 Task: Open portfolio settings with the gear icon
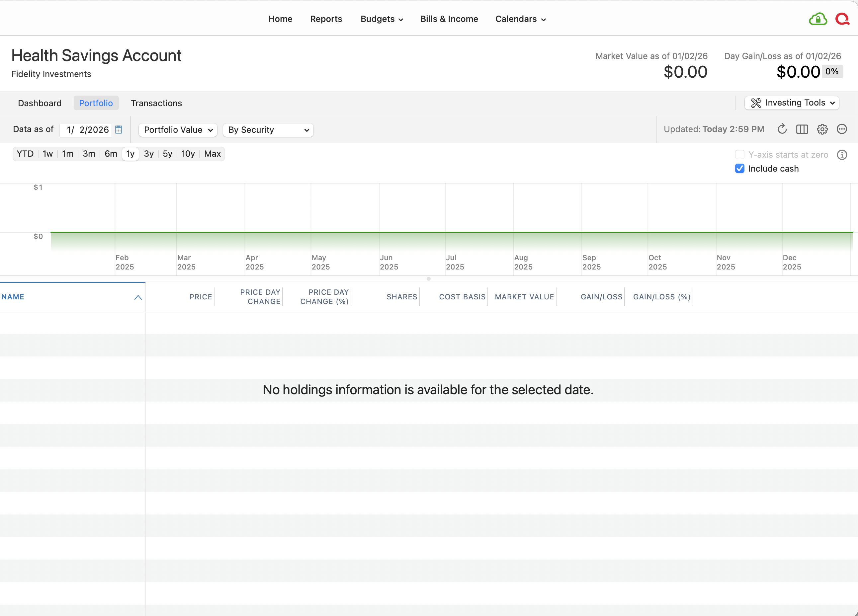pyautogui.click(x=822, y=129)
